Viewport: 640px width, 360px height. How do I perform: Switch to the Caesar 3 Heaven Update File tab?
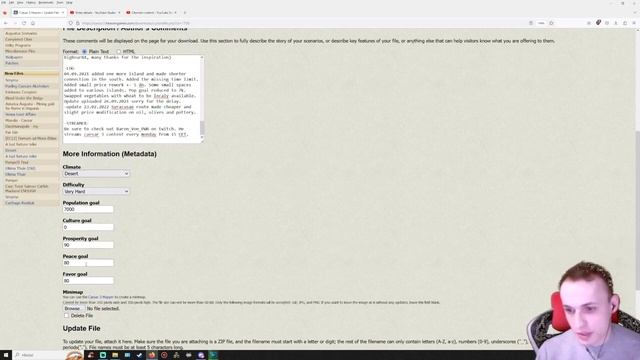point(38,13)
